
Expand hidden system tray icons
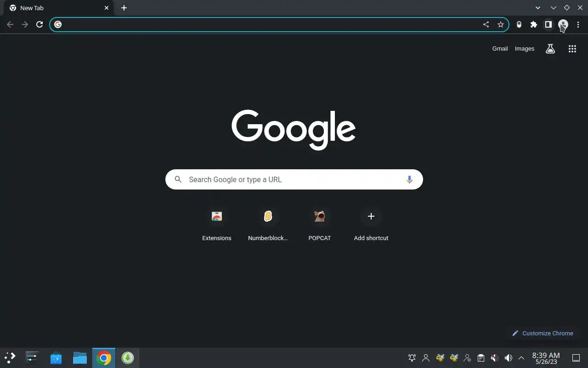(521, 358)
